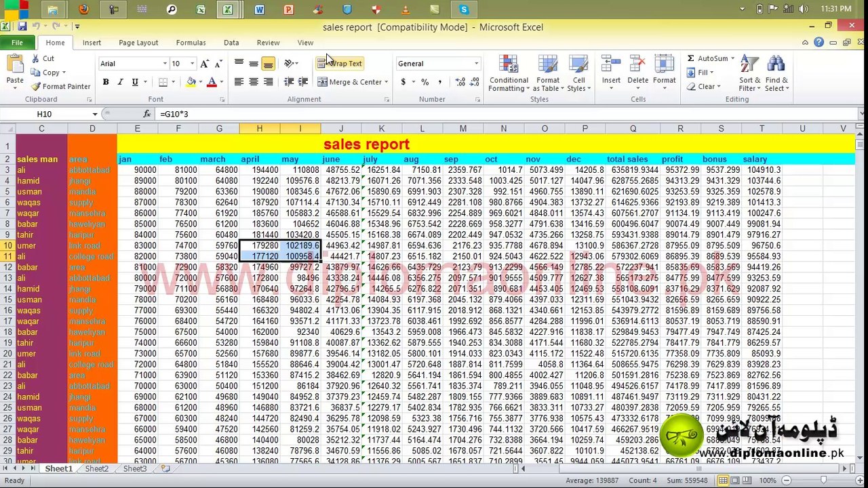
Task: Apply Percent Style format
Action: (425, 82)
